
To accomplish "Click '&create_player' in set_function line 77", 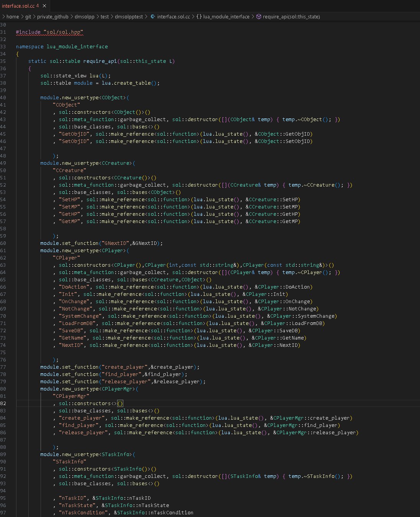I will pos(172,367).
